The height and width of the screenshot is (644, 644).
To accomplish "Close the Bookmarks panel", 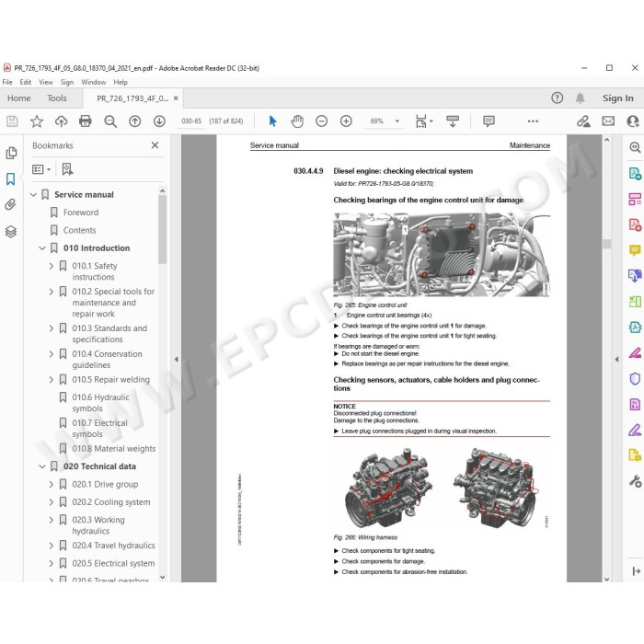I will click(155, 145).
